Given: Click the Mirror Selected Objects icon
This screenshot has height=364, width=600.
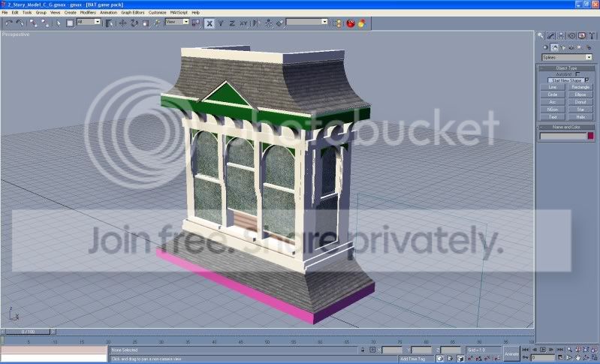Looking at the screenshot, I should [x=257, y=23].
